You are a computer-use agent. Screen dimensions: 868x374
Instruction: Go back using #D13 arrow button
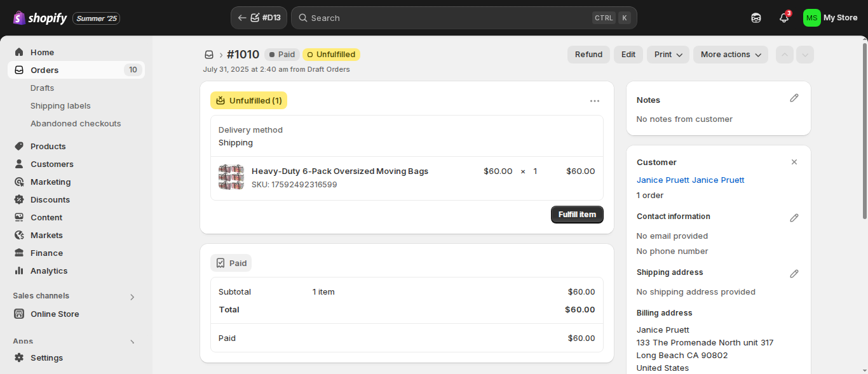click(x=259, y=18)
